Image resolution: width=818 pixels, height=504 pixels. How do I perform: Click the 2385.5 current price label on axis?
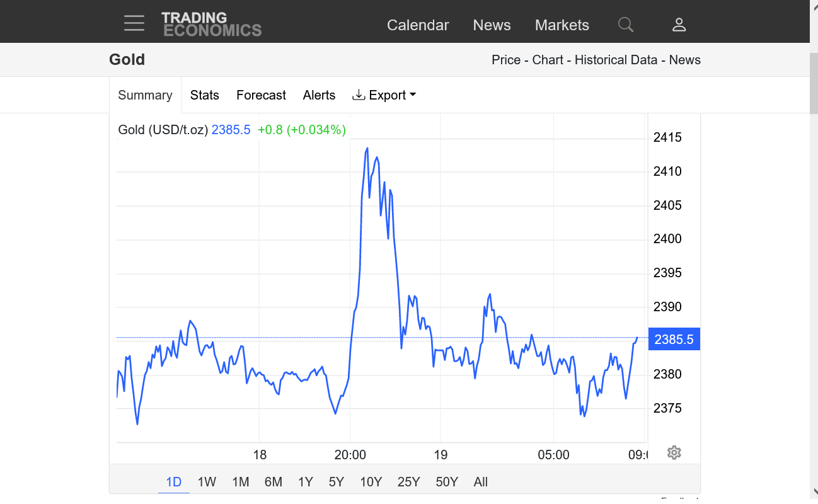(674, 340)
